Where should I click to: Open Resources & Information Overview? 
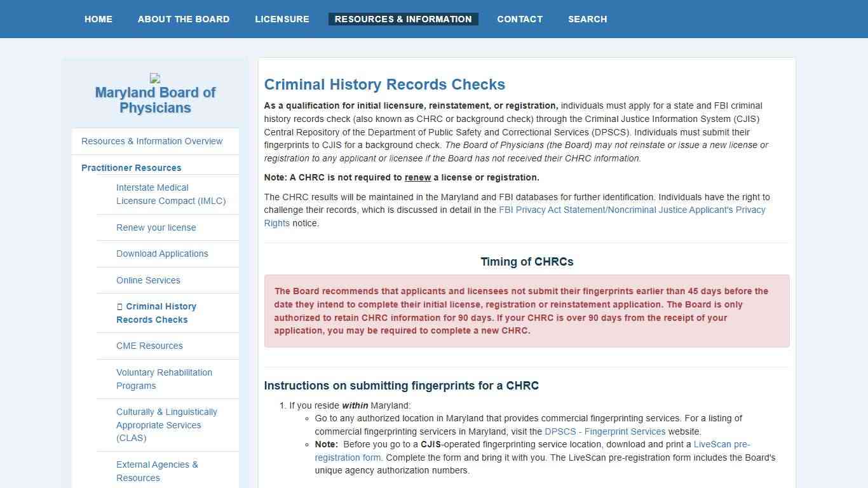tap(152, 141)
